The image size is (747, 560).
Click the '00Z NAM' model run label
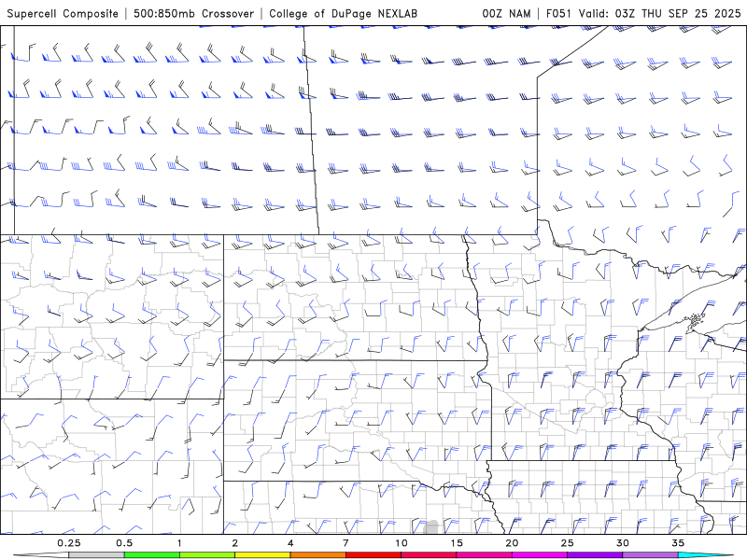point(506,13)
